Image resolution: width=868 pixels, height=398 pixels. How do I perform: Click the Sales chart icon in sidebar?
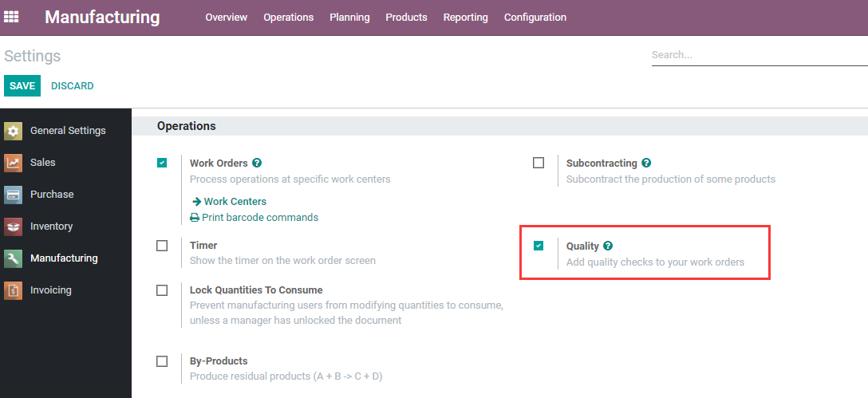tap(14, 163)
